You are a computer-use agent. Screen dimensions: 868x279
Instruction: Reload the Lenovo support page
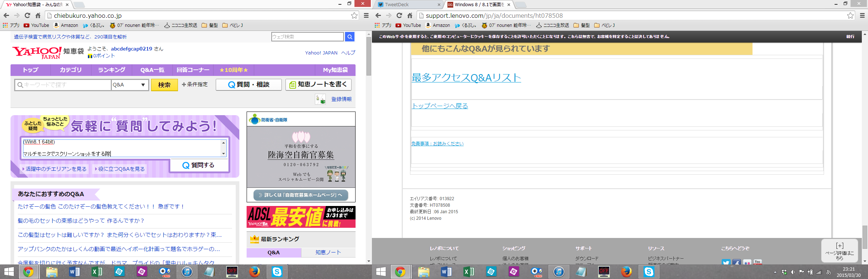[399, 16]
